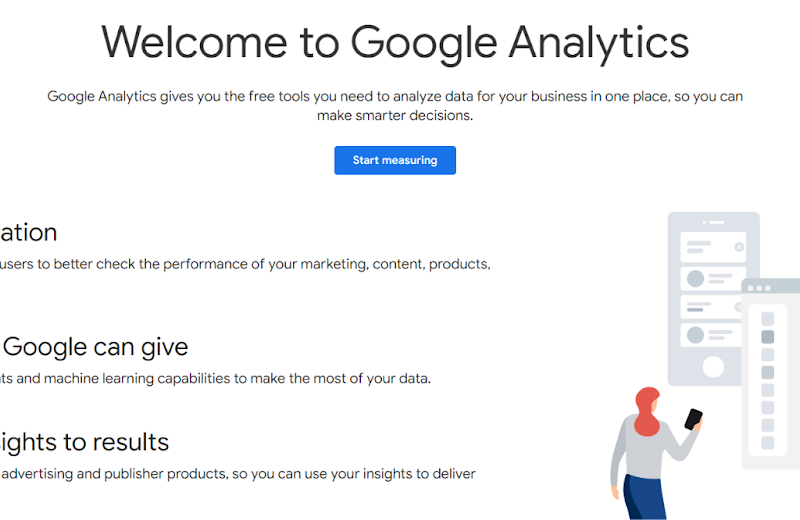Viewport: 800px width, 520px height.
Task: Click the woman's blue trousers in the illustration
Action: point(645,497)
